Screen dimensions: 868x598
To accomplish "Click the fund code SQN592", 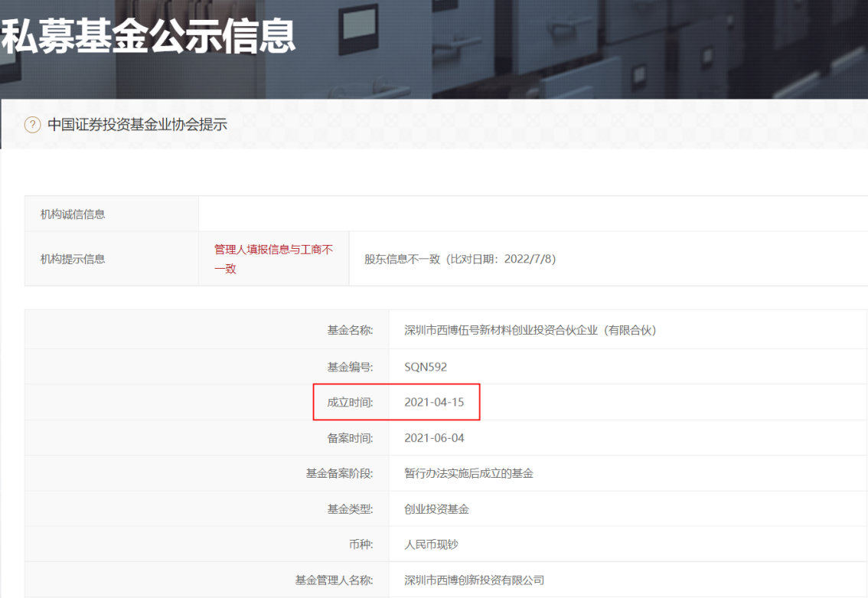I will pyautogui.click(x=424, y=366).
